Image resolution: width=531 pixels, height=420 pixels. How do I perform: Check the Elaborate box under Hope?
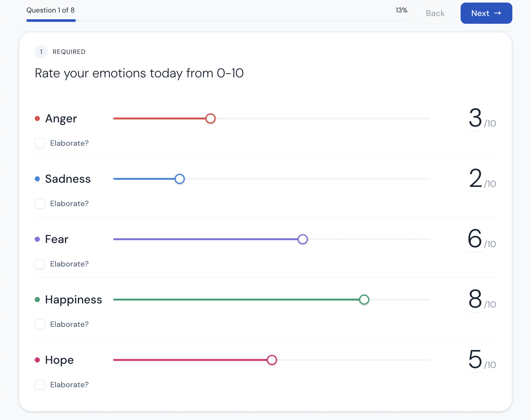click(40, 385)
